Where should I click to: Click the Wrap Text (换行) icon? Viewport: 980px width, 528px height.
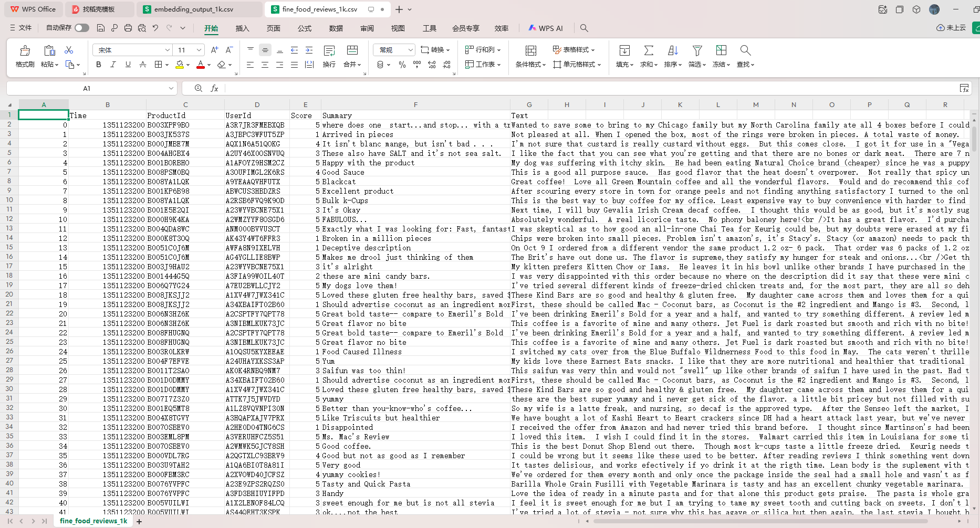(329, 50)
